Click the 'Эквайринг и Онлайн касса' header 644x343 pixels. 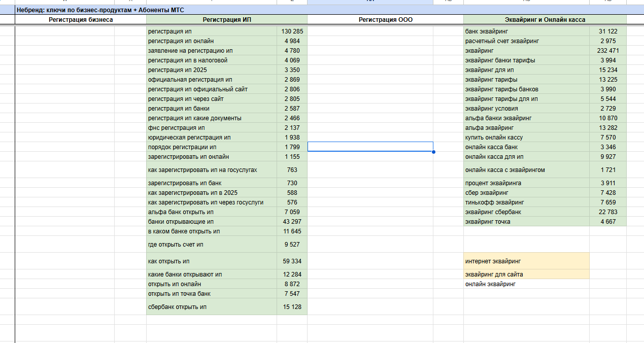[545, 20]
